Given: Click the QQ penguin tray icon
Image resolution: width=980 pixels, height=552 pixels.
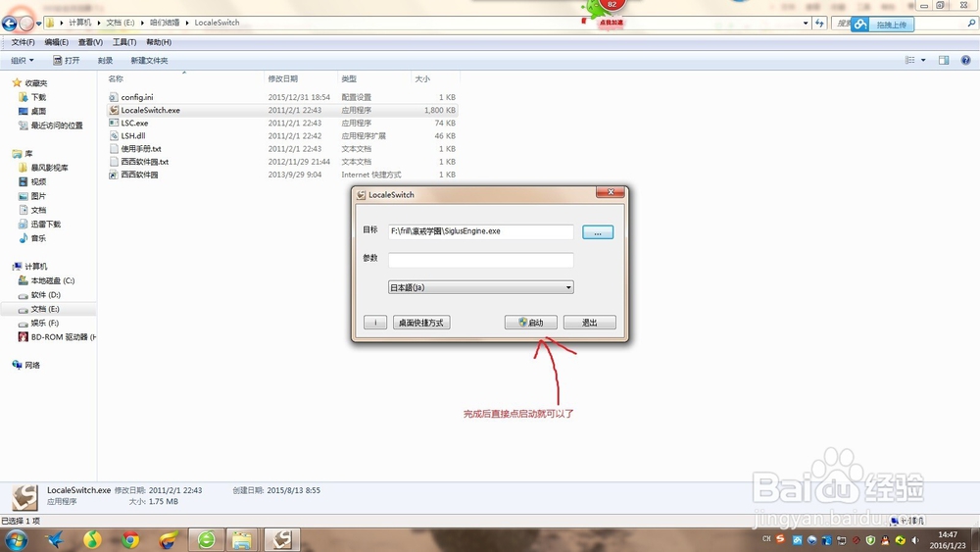Looking at the screenshot, I should click(x=885, y=539).
